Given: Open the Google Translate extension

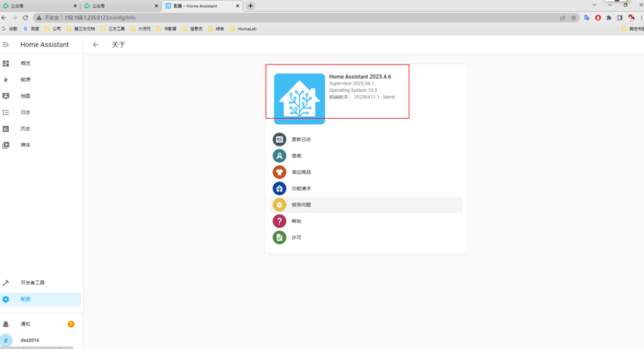Looking at the screenshot, I should point(587,18).
